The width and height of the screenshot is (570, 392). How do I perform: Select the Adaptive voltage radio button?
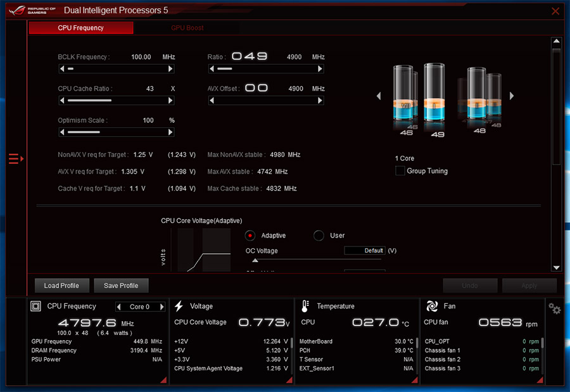coord(250,236)
